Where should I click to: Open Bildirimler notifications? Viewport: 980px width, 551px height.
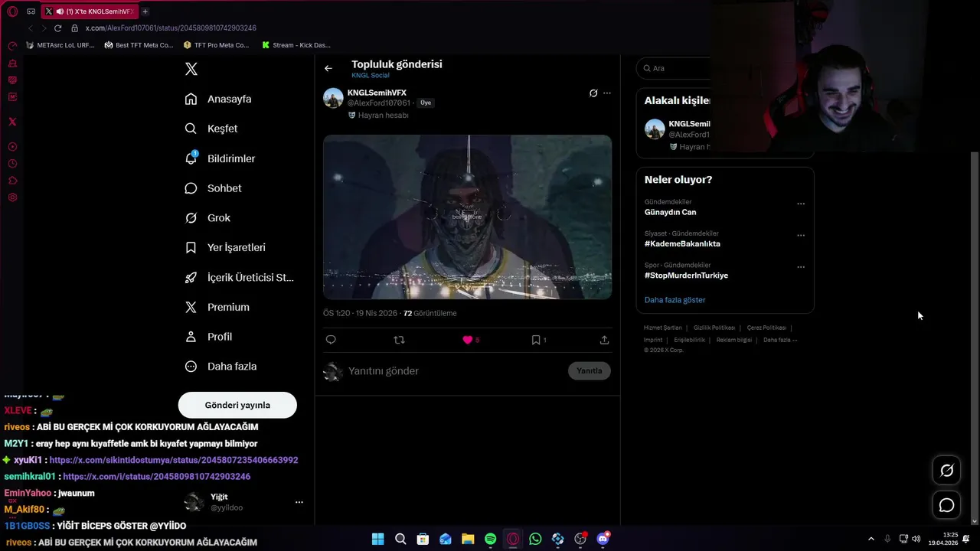pos(220,158)
